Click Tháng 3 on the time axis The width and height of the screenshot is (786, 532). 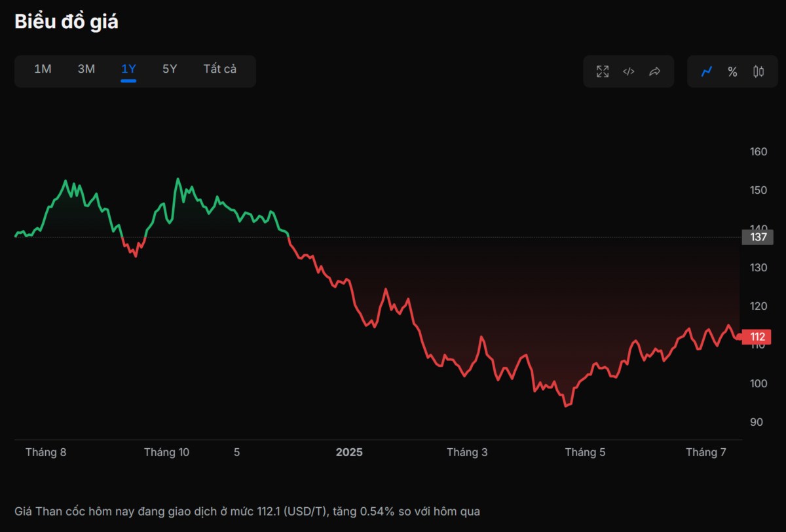pyautogui.click(x=467, y=452)
